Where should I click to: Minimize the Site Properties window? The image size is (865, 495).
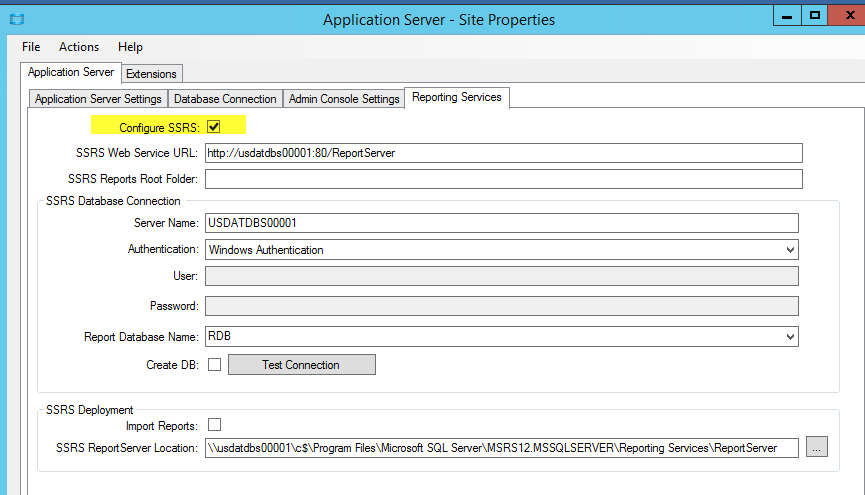pos(787,16)
